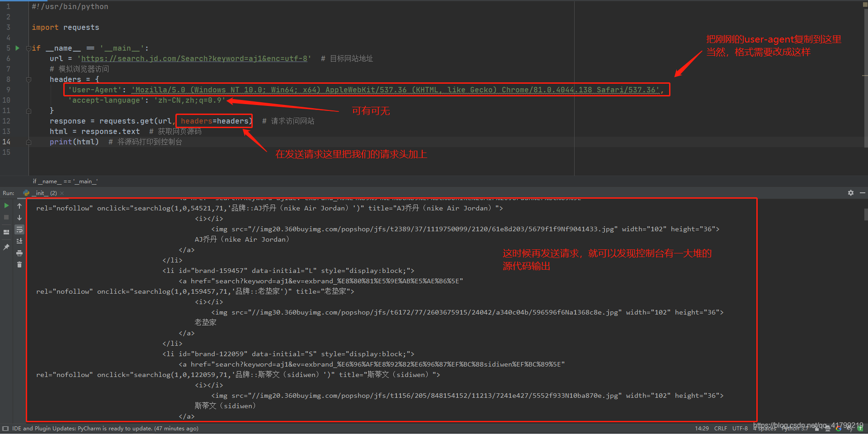Click the Python icon on the _init_ tab
Image resolution: width=868 pixels, height=434 pixels.
(x=26, y=193)
